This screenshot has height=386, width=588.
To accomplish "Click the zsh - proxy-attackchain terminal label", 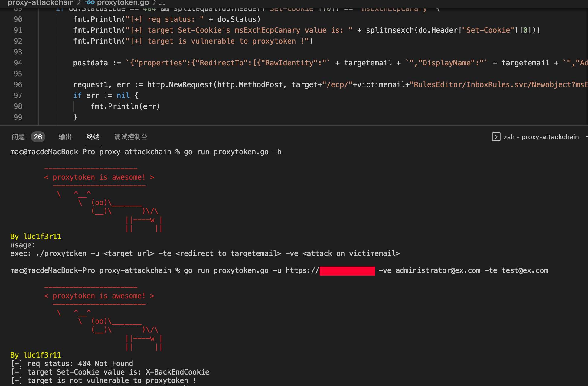I will [541, 137].
